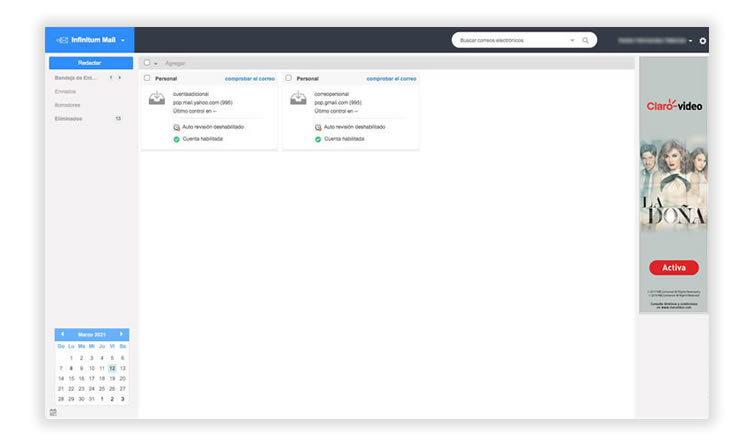The width and height of the screenshot is (755, 445).
Task: Click the yahoo account inbox tray icon
Action: (x=156, y=98)
